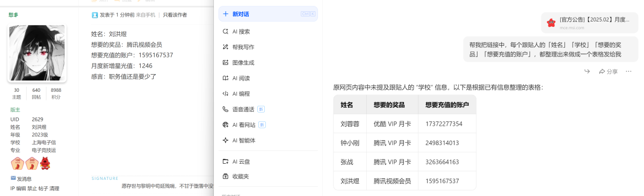Filter posts with 只看该作者

(x=175, y=15)
